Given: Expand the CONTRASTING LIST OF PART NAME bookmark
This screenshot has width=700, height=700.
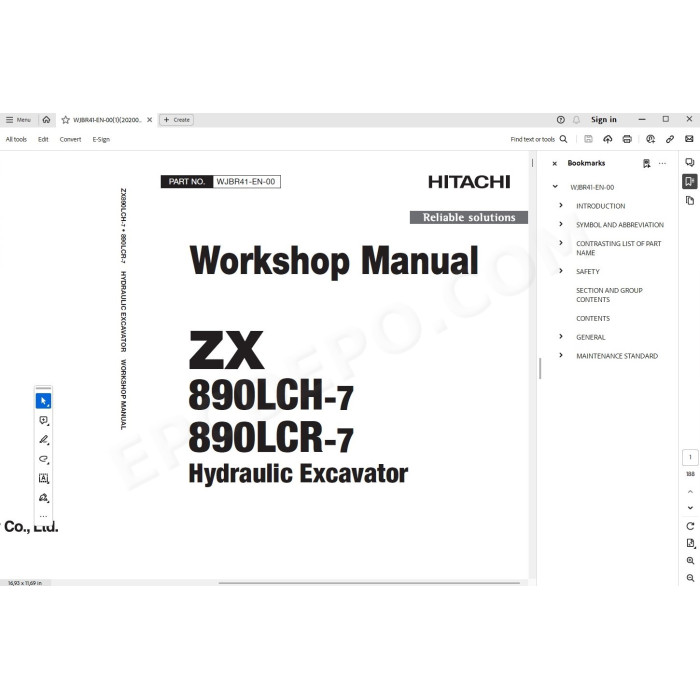Looking at the screenshot, I should [561, 243].
